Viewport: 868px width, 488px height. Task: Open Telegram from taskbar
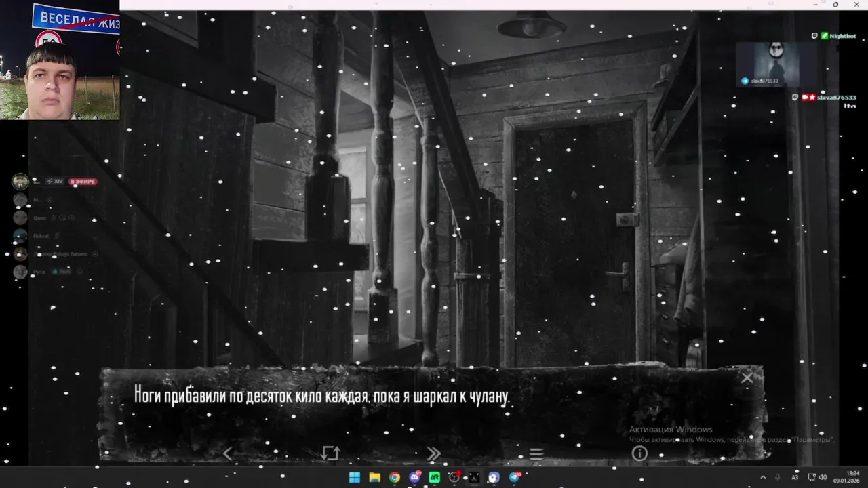coord(514,477)
